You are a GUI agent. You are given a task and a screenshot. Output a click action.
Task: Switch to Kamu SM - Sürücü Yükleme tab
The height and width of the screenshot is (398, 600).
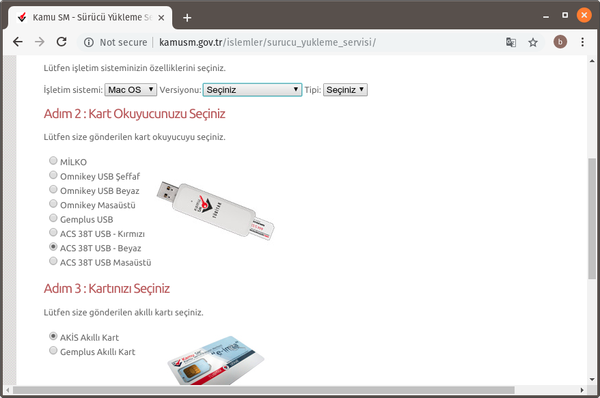88,18
